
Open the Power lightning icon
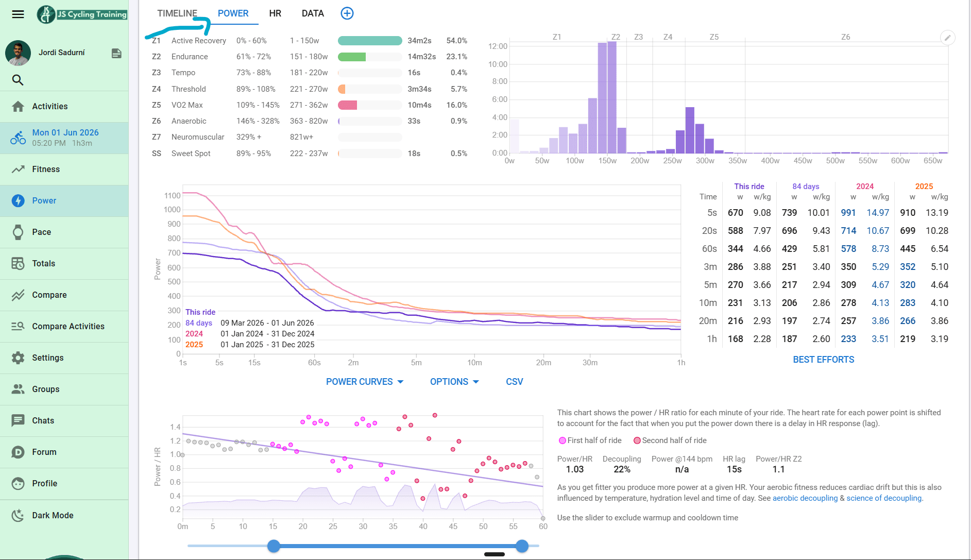18,200
